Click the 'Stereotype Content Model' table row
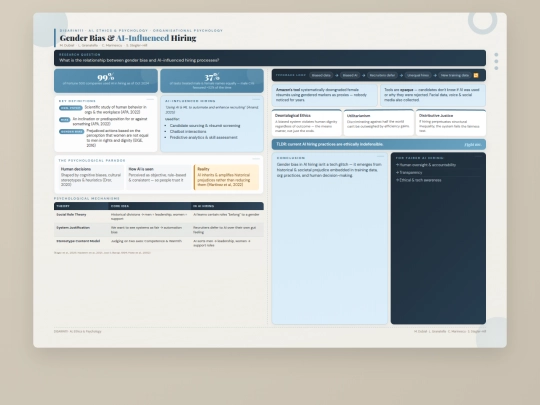This screenshot has width=540, height=405. click(x=159, y=243)
